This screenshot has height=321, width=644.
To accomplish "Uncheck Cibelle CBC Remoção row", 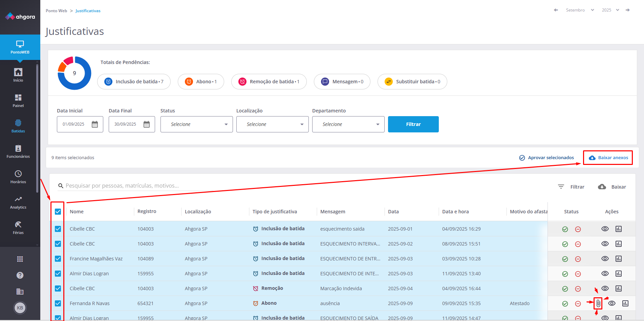I will pyautogui.click(x=58, y=288).
